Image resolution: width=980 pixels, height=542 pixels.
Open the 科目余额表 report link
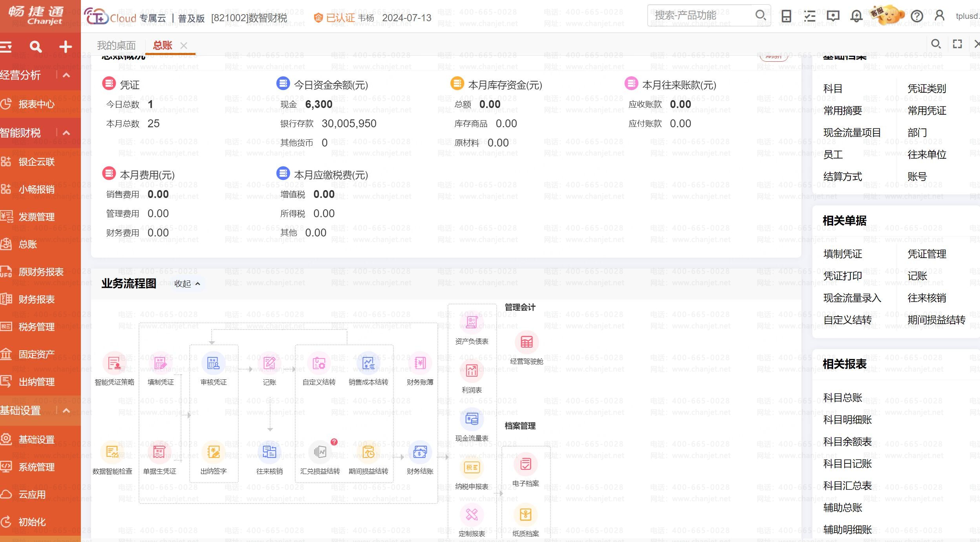click(847, 442)
